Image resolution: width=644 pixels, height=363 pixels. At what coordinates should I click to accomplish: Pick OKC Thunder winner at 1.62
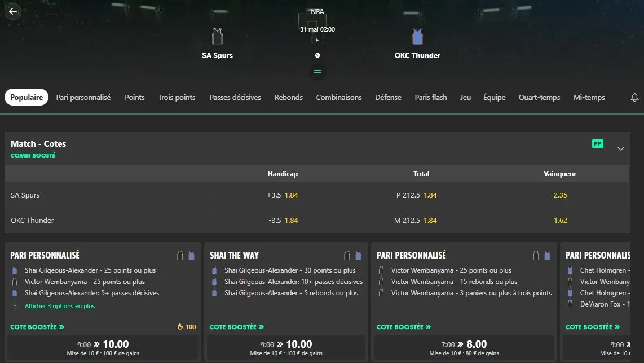click(560, 221)
